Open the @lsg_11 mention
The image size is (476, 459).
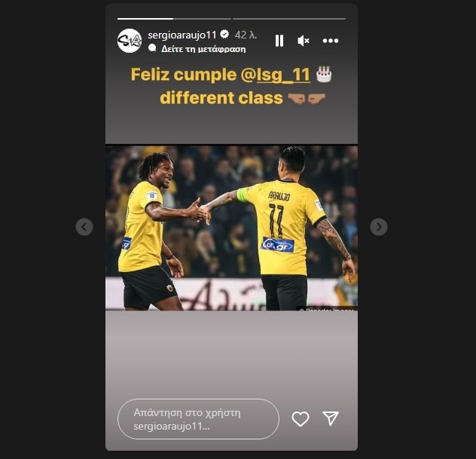point(276,75)
